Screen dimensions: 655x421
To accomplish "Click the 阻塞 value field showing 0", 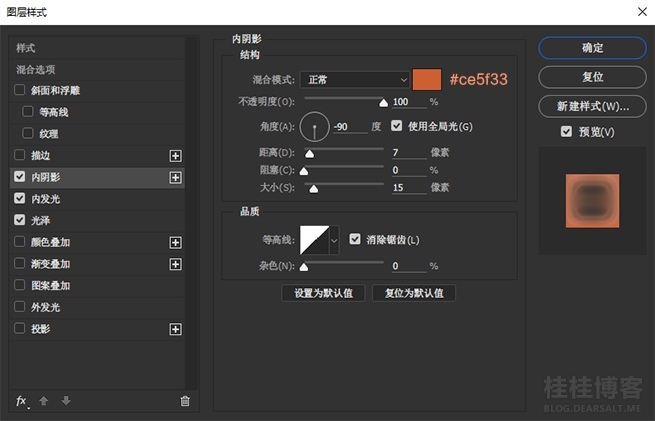I will 409,170.
